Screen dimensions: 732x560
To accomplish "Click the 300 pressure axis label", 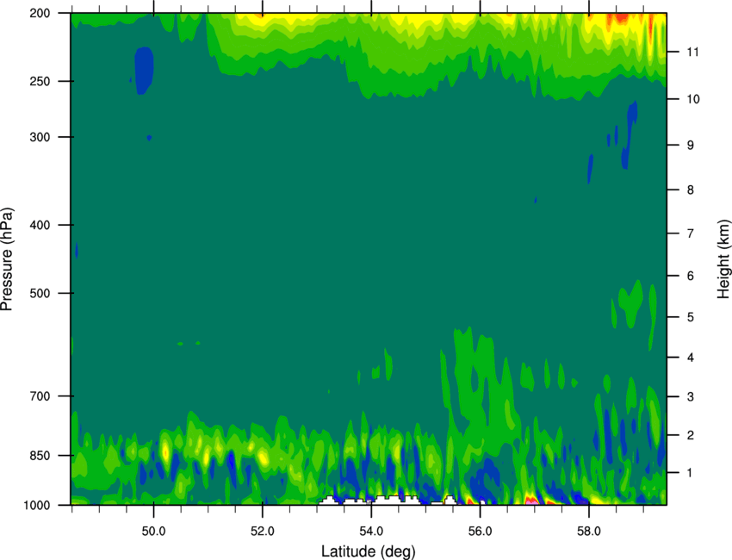I will [40, 137].
